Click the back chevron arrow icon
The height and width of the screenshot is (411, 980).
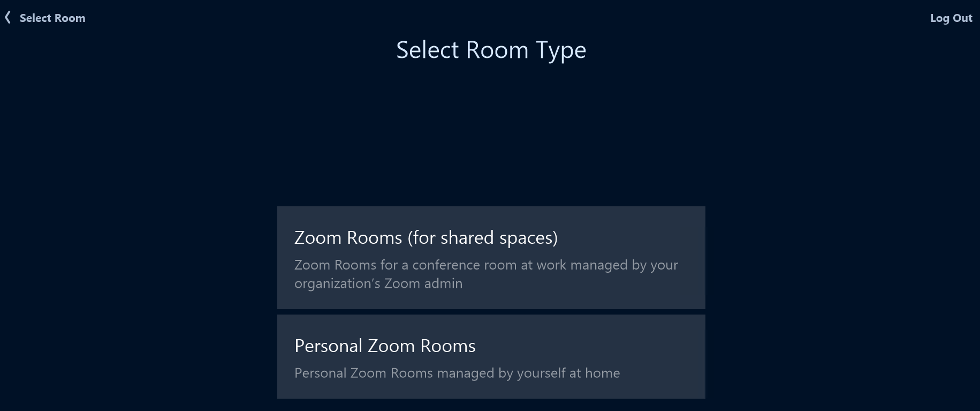point(7,18)
